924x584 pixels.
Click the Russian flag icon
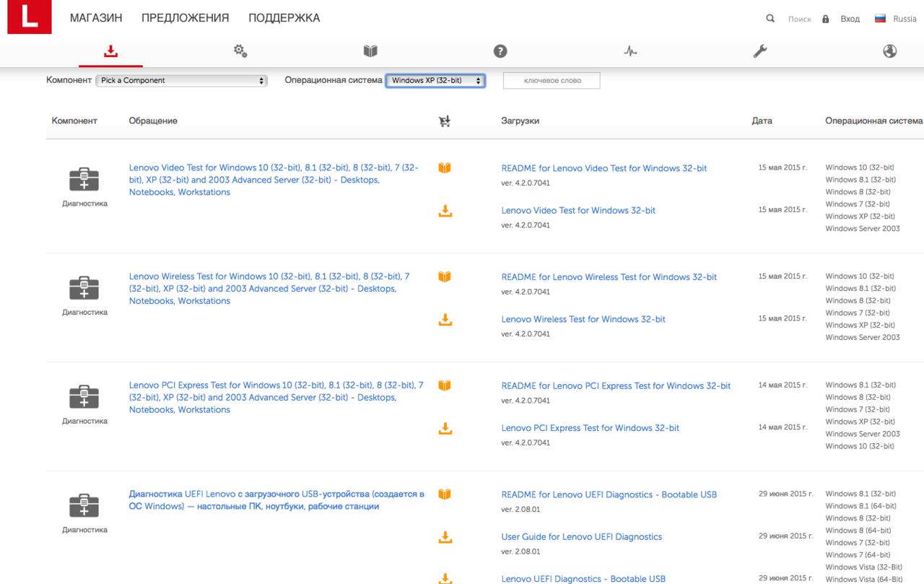(880, 18)
